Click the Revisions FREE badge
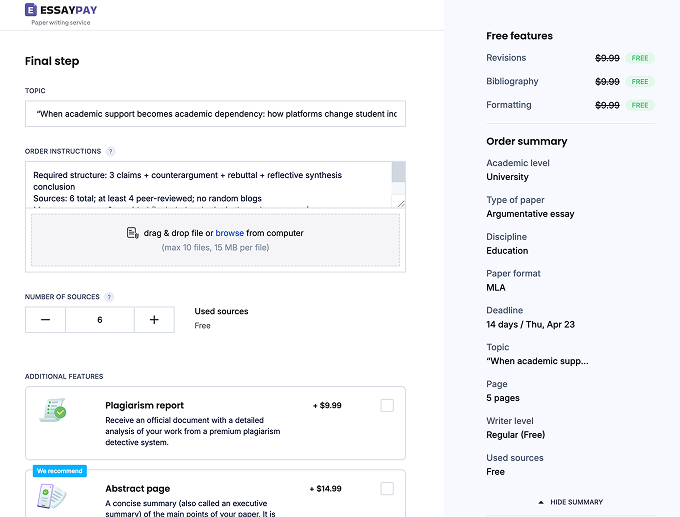Screen dimensions: 680x517 [640, 58]
